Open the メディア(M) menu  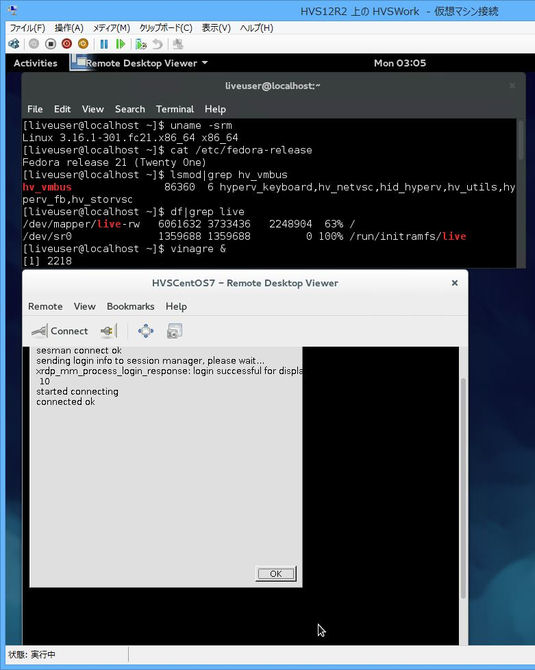click(112, 28)
